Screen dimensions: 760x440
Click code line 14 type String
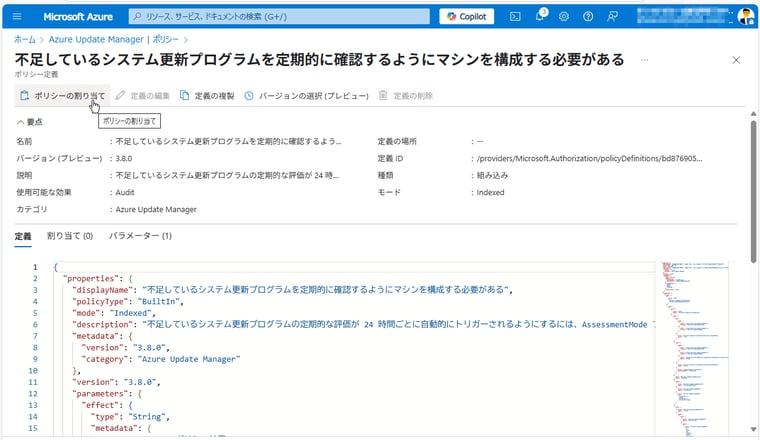point(130,417)
